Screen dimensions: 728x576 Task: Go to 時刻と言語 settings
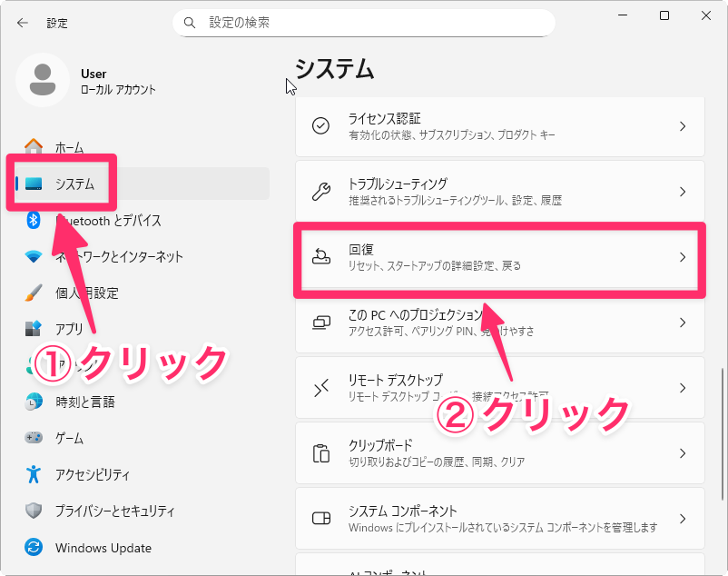coord(84,402)
